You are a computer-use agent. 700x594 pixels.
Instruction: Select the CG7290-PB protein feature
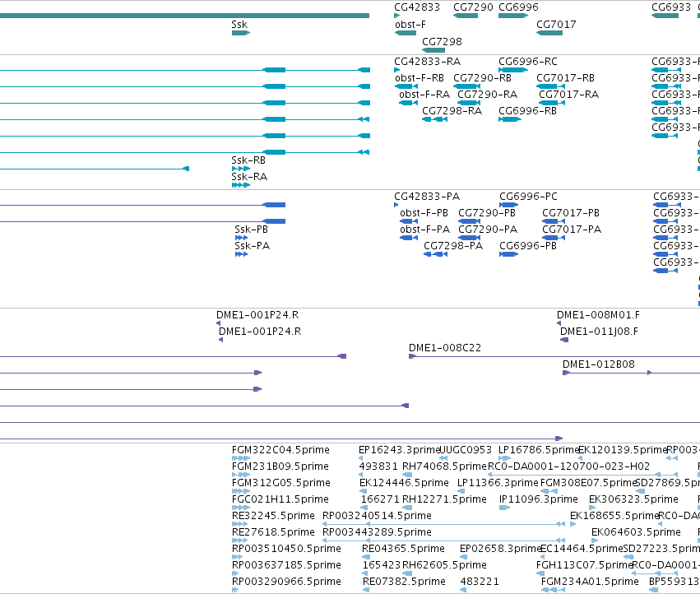pos(469,221)
